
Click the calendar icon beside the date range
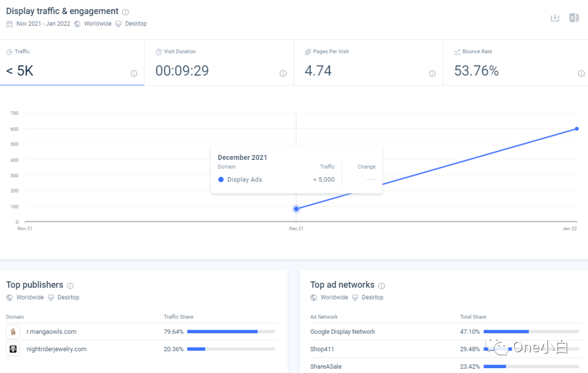[9, 23]
